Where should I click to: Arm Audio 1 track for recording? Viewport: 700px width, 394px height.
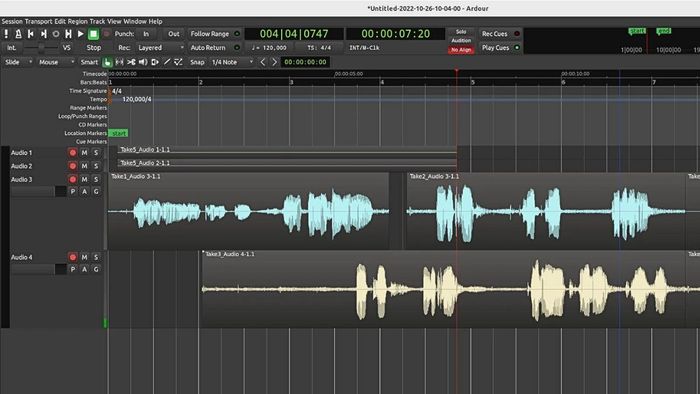tap(72, 153)
